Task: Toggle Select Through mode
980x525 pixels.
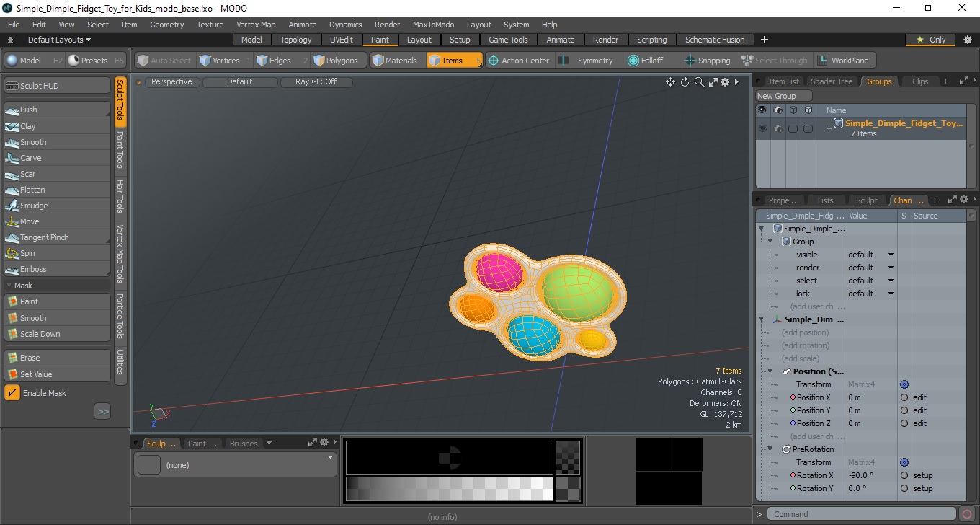Action: [x=775, y=61]
